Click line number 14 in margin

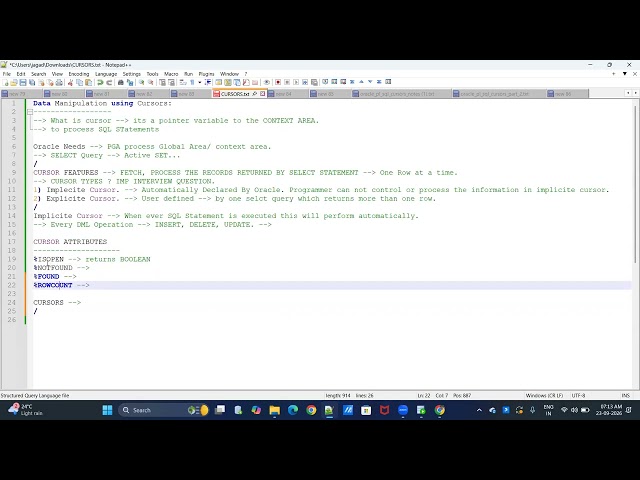(x=11, y=216)
